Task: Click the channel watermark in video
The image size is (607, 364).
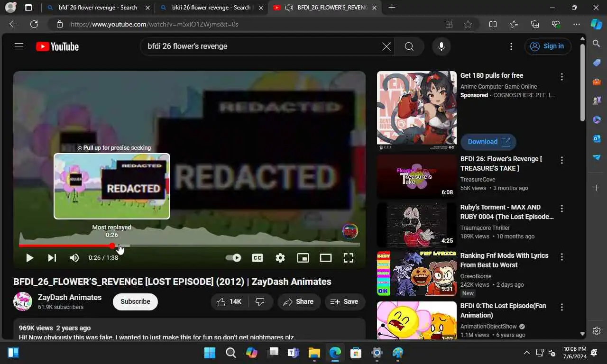Action: 350,231
